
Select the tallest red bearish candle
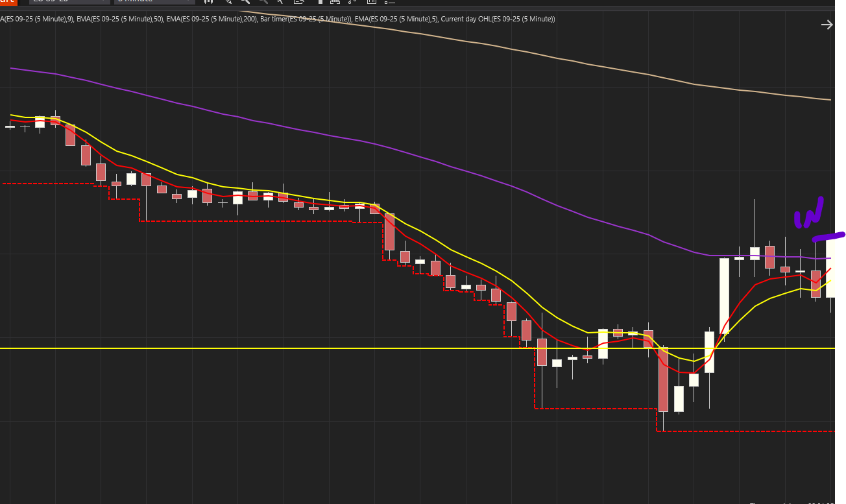click(663, 379)
